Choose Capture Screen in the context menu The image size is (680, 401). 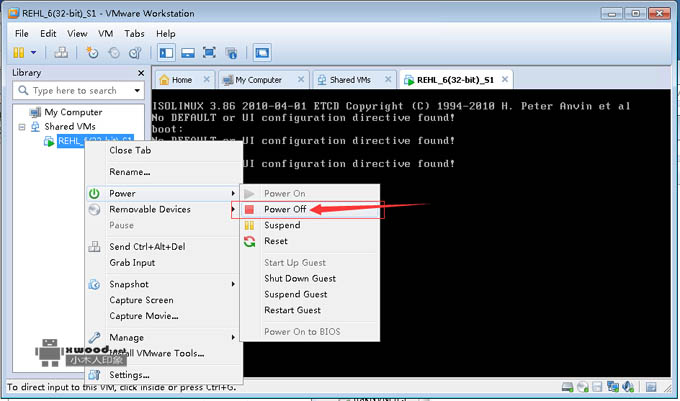(164, 300)
